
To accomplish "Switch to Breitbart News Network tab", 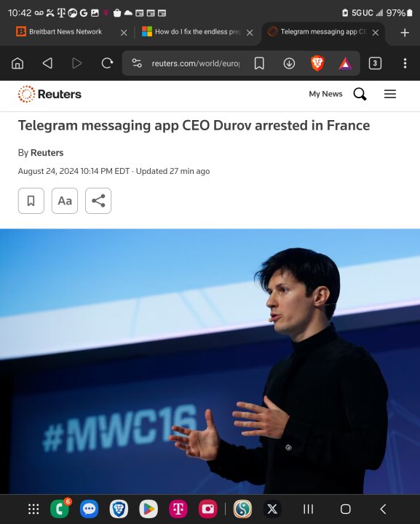I will tap(66, 32).
